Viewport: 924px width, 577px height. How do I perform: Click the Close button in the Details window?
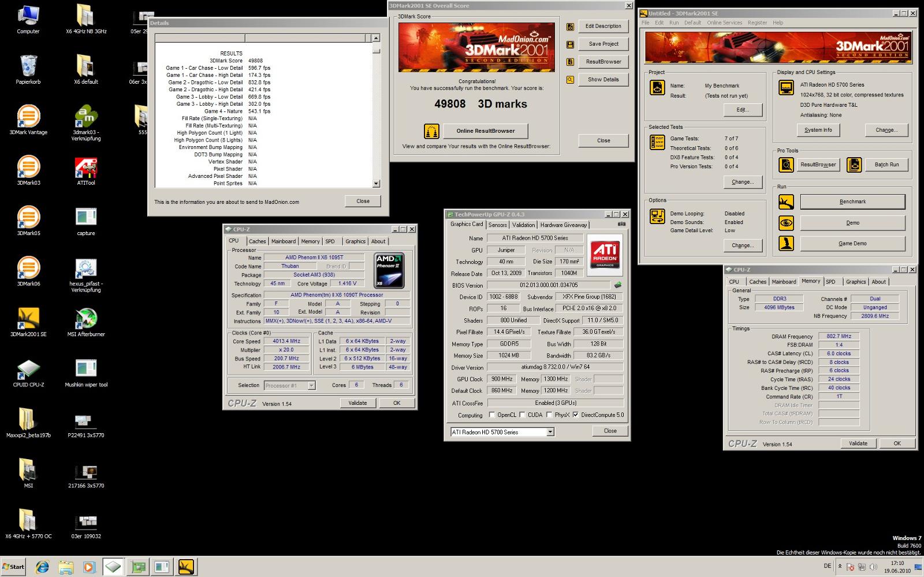point(363,201)
